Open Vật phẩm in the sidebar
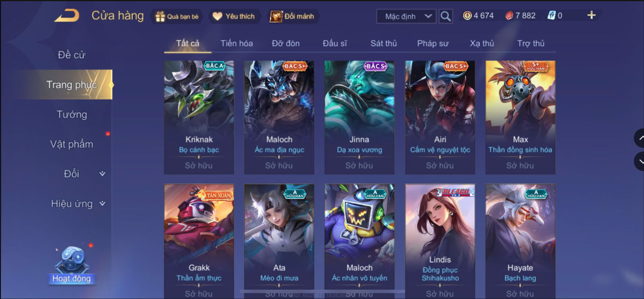This screenshot has height=299, width=644. coord(72,144)
